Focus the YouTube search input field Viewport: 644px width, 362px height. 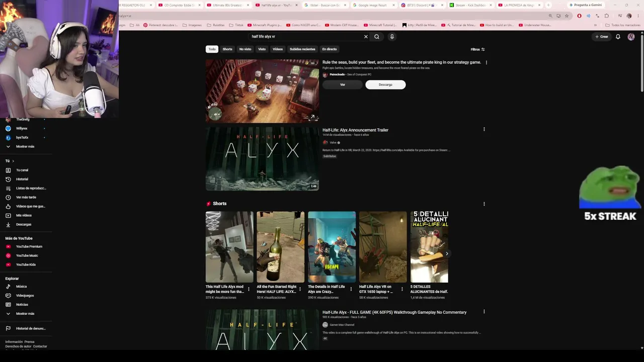[x=305, y=37]
